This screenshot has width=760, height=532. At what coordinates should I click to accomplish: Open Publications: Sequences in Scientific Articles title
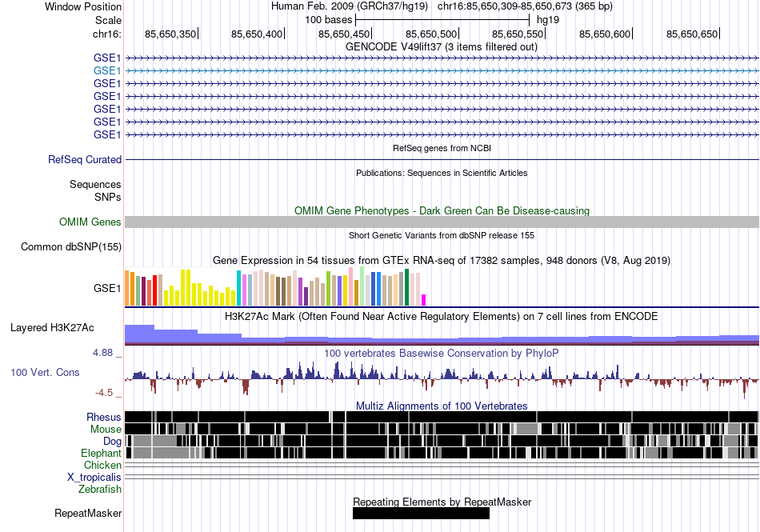tap(442, 173)
